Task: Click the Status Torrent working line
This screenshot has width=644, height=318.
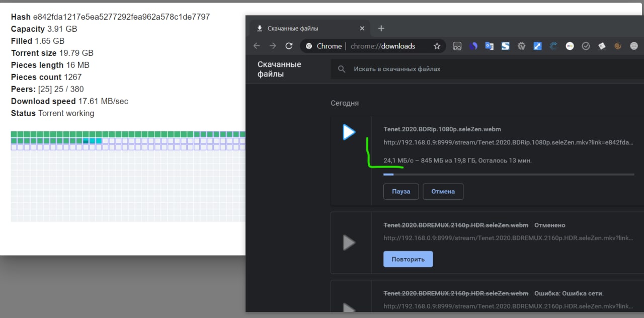Action: pyautogui.click(x=52, y=114)
